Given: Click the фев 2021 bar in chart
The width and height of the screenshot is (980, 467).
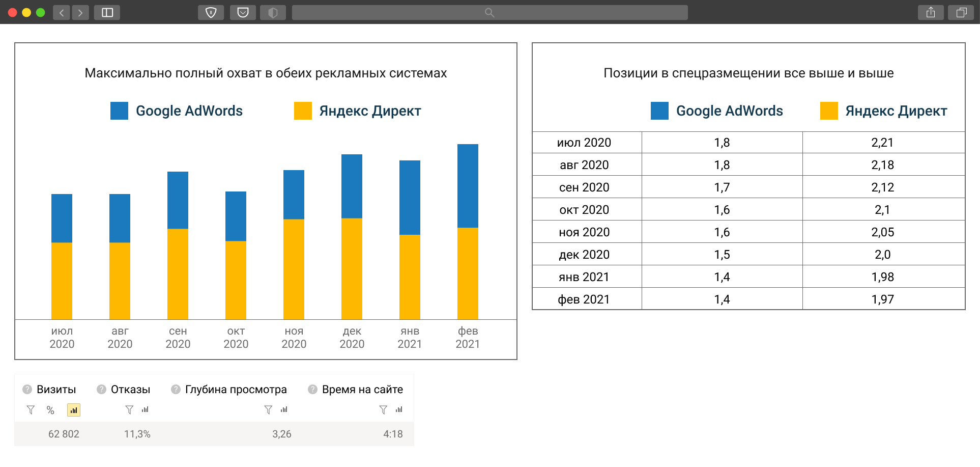Looking at the screenshot, I should (468, 232).
